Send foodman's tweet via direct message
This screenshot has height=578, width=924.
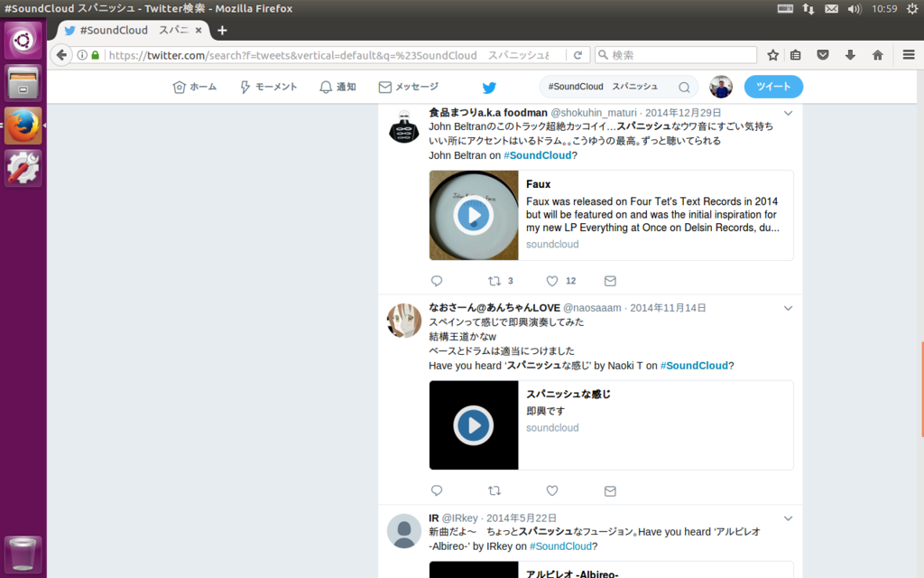[x=610, y=281]
